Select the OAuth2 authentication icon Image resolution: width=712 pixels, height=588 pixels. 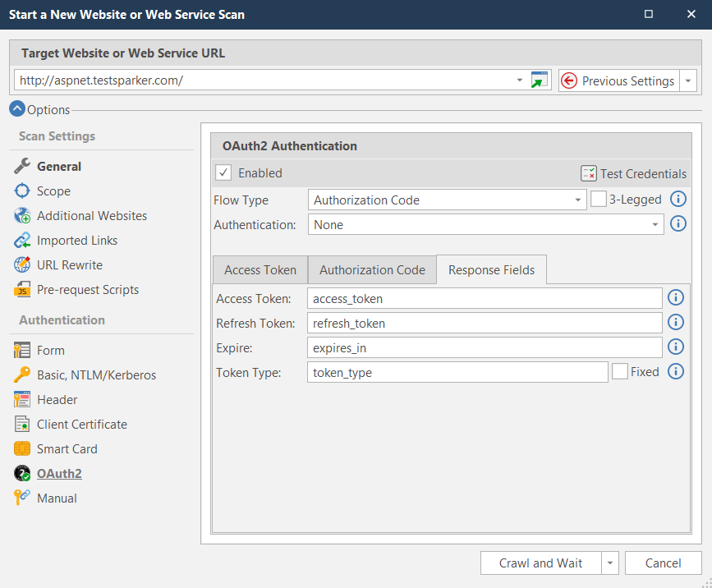(x=23, y=473)
